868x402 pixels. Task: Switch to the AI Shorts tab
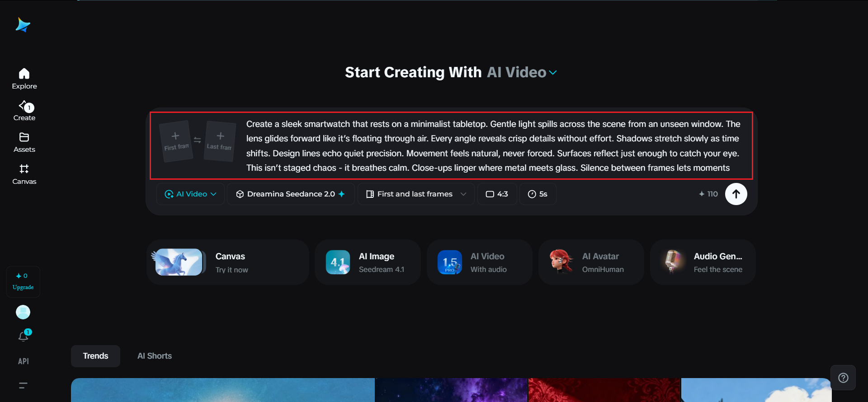(155, 356)
